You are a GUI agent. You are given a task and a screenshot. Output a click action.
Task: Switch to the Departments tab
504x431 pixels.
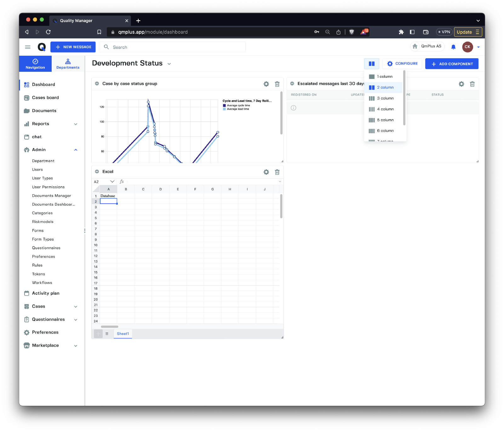tap(68, 64)
